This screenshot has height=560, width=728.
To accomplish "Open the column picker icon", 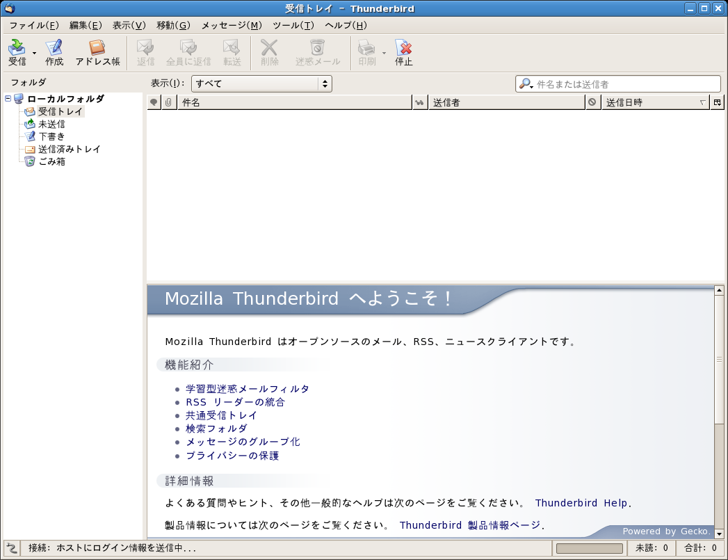I will pyautogui.click(x=718, y=102).
